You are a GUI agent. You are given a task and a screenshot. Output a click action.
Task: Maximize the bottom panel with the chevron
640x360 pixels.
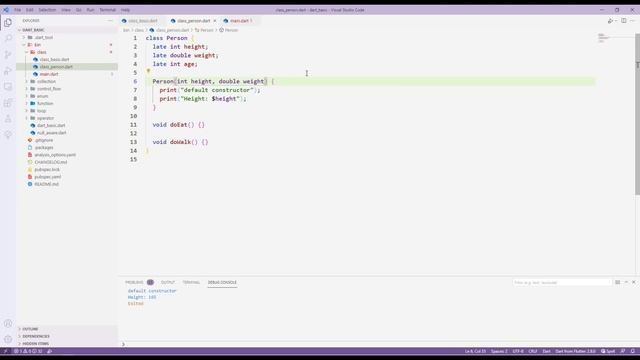tap(626, 282)
